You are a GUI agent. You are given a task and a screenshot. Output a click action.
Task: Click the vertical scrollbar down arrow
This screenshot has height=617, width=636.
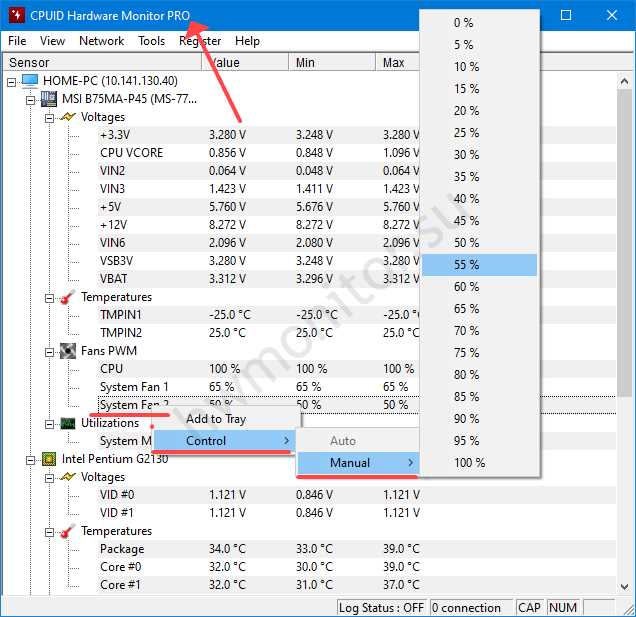tap(624, 587)
